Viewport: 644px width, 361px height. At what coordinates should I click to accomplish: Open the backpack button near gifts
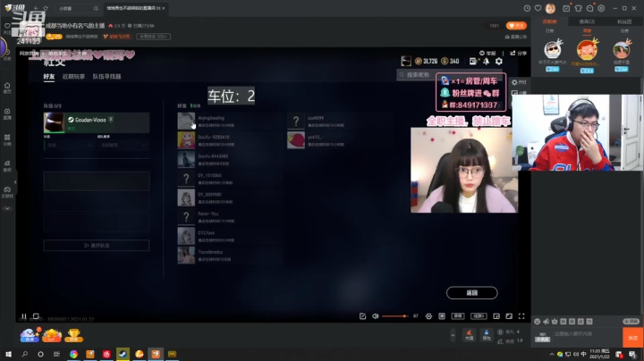click(x=487, y=335)
